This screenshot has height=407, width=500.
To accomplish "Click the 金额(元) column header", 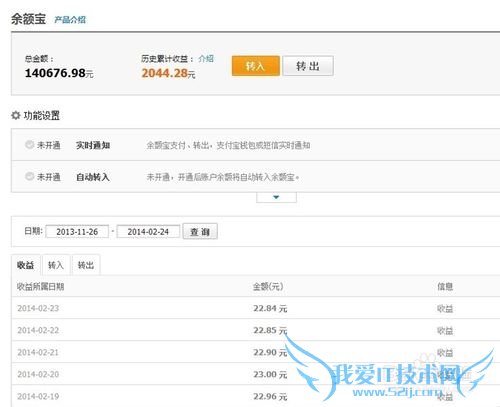I will (268, 286).
